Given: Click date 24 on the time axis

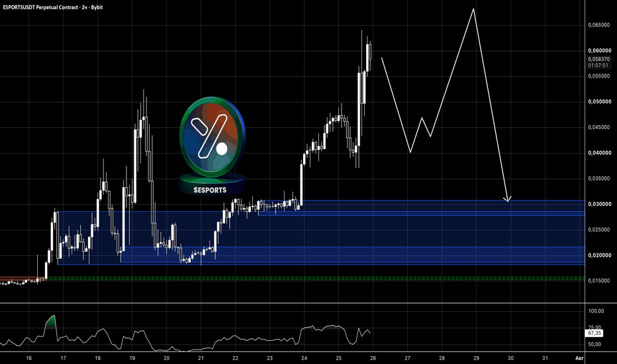Looking at the screenshot, I should (304, 358).
